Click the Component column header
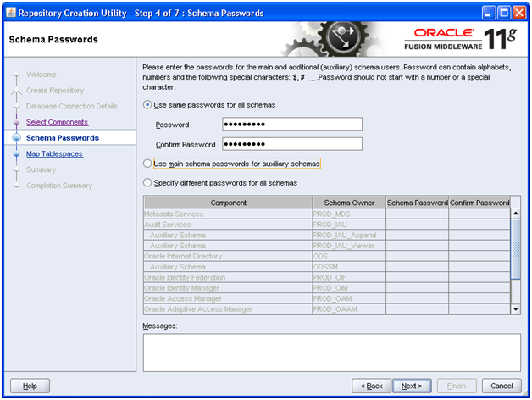The height and width of the screenshot is (400, 532). 229,203
